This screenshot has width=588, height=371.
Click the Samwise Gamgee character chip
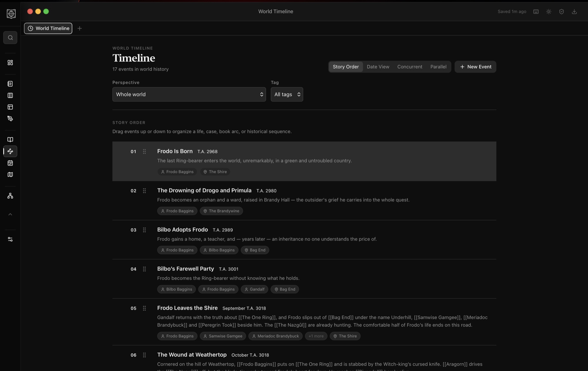pos(223,336)
